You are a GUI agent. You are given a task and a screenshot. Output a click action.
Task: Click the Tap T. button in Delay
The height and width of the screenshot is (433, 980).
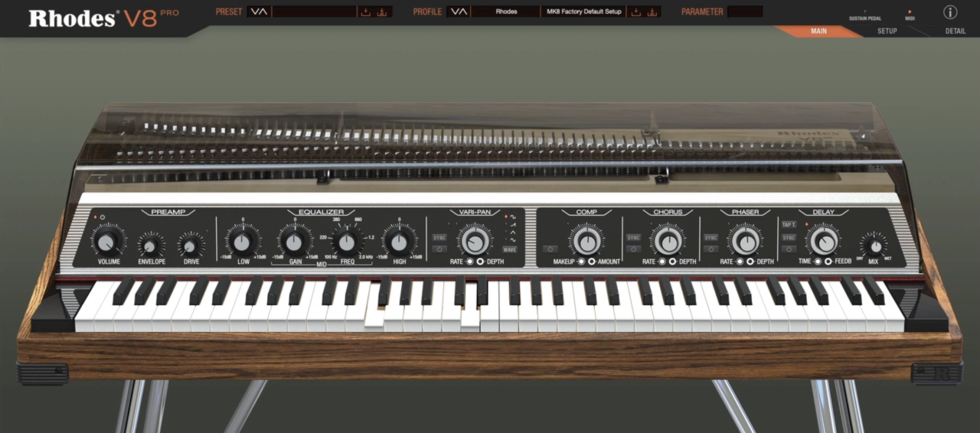click(x=789, y=225)
